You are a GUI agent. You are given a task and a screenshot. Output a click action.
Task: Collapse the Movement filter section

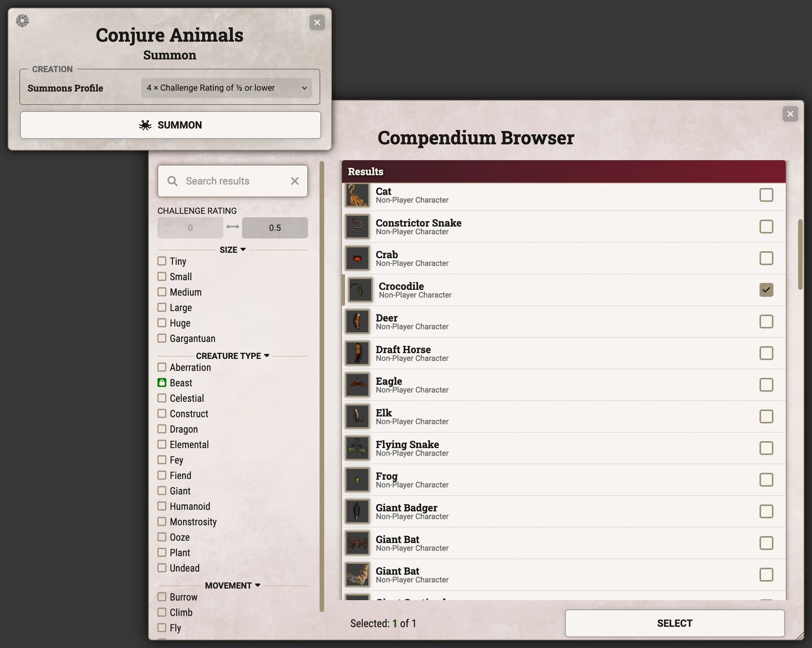232,585
